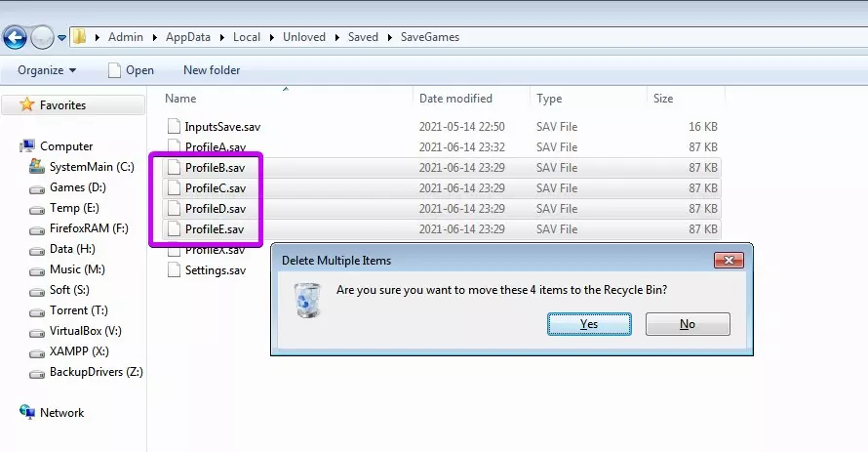Viewport: 868px width, 452px height.
Task: Click the BackupDrivers (Z:) drive icon
Action: pos(36,374)
